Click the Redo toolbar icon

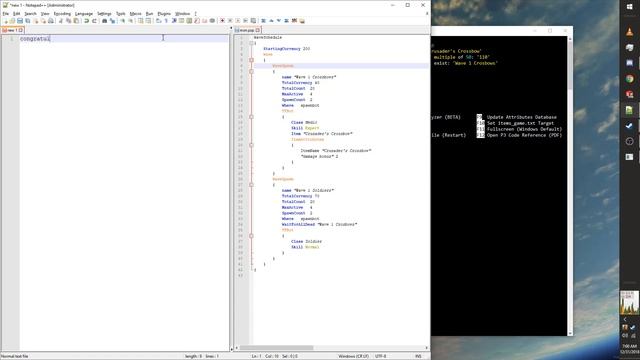pyautogui.click(x=94, y=20)
